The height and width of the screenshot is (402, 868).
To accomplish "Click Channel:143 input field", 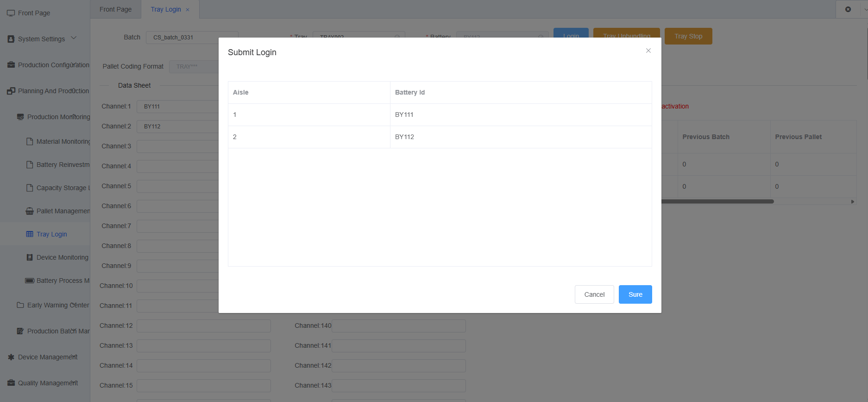I will (x=399, y=386).
